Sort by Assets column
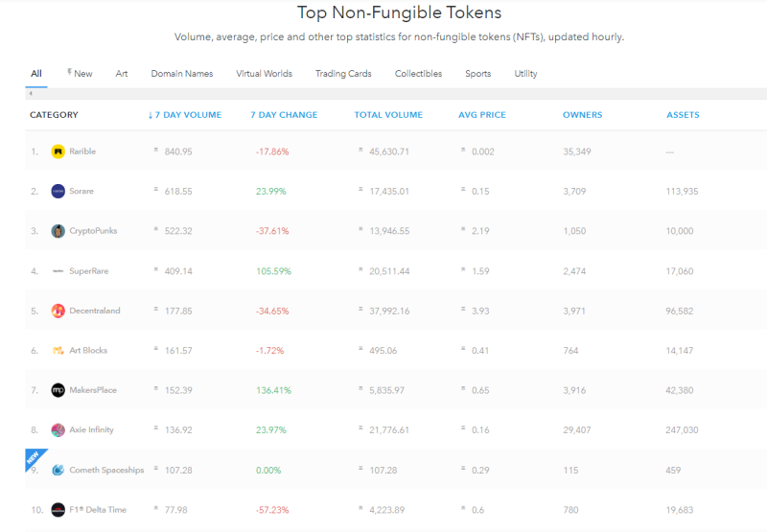Image resolution: width=767 pixels, height=532 pixels. (683, 115)
